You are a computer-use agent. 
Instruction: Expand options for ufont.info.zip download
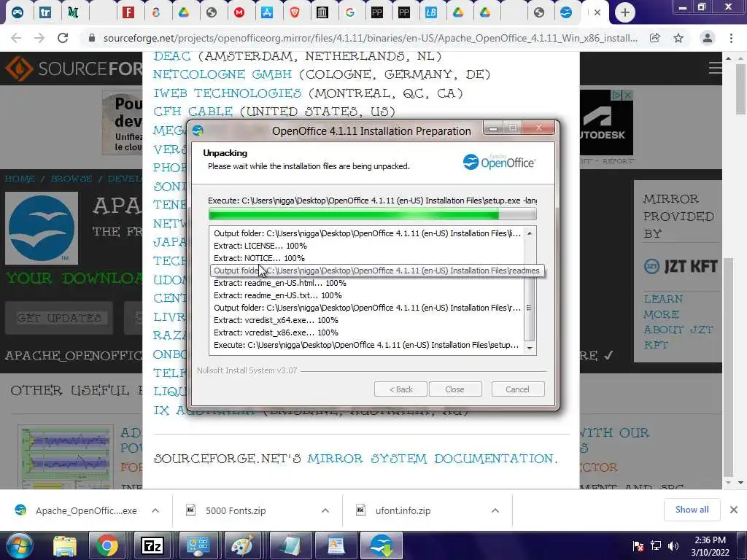[495, 510]
